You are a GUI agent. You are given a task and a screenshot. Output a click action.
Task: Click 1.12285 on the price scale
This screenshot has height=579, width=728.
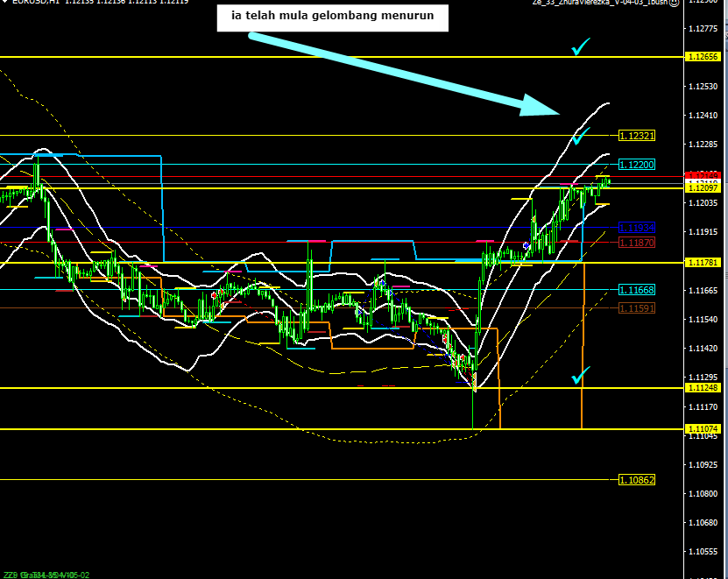(703, 145)
